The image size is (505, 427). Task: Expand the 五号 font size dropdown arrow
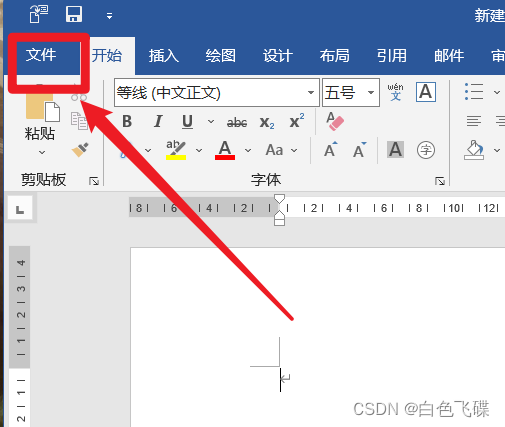371,92
